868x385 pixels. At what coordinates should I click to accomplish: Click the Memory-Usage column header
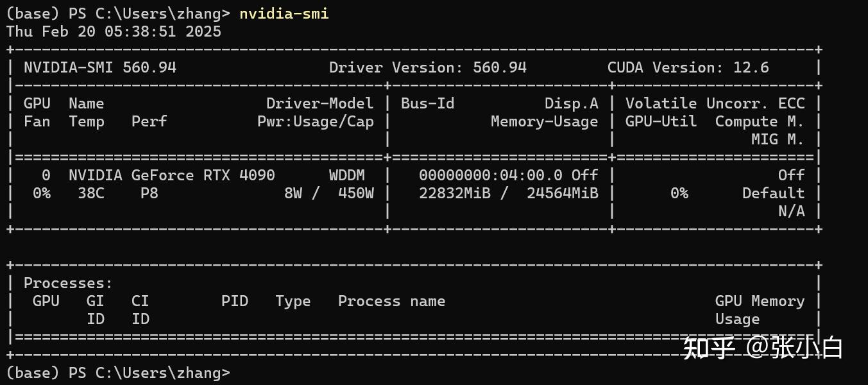point(544,121)
